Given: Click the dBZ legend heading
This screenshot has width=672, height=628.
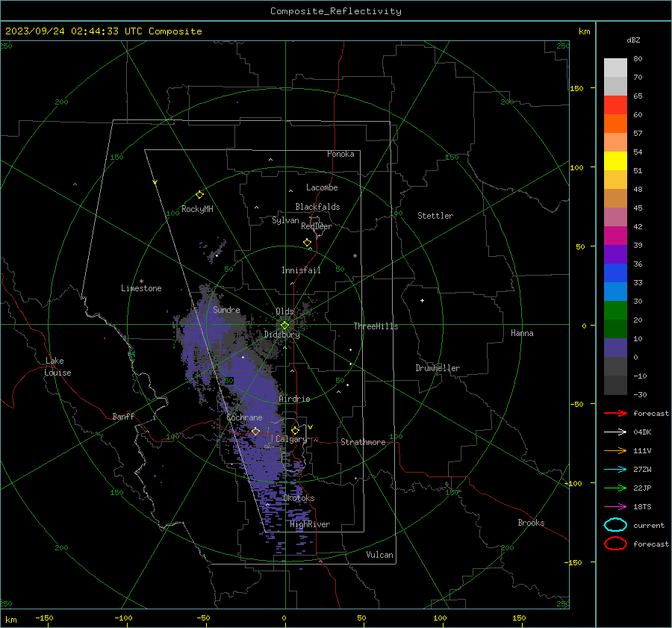Looking at the screenshot, I should click(x=633, y=40).
